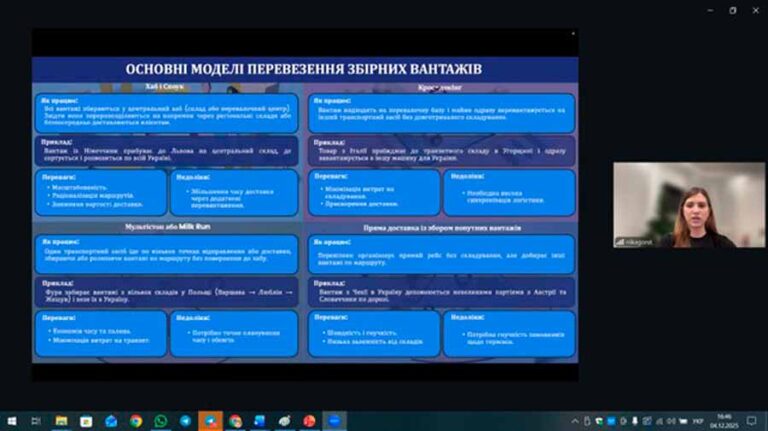This screenshot has height=431, width=768.
Task: Open the date and time clock flyout
Action: tap(724, 421)
